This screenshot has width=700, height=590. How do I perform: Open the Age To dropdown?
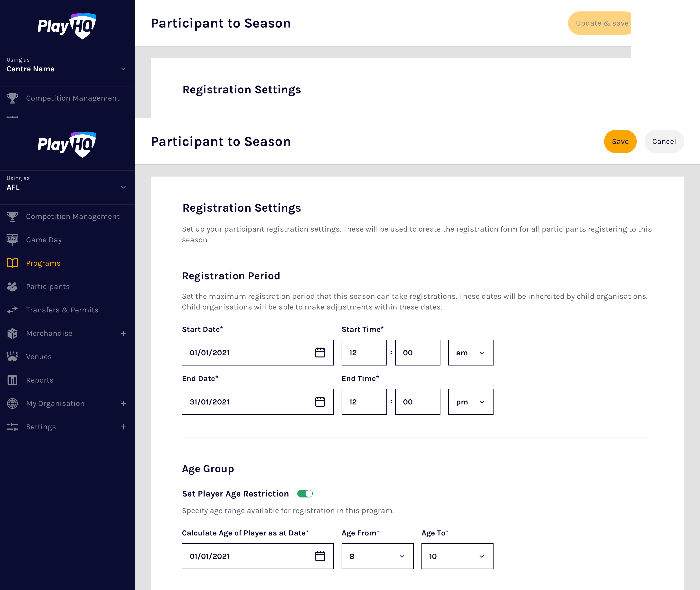tap(457, 556)
